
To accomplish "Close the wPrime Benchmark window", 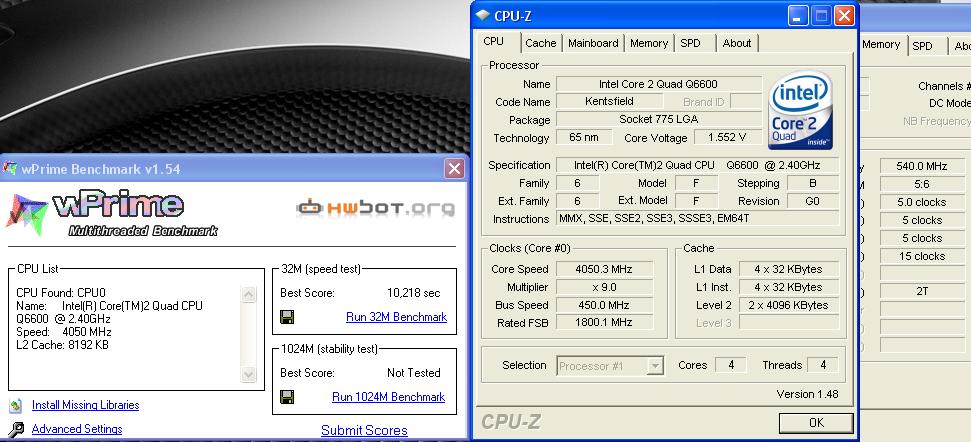I will (455, 168).
